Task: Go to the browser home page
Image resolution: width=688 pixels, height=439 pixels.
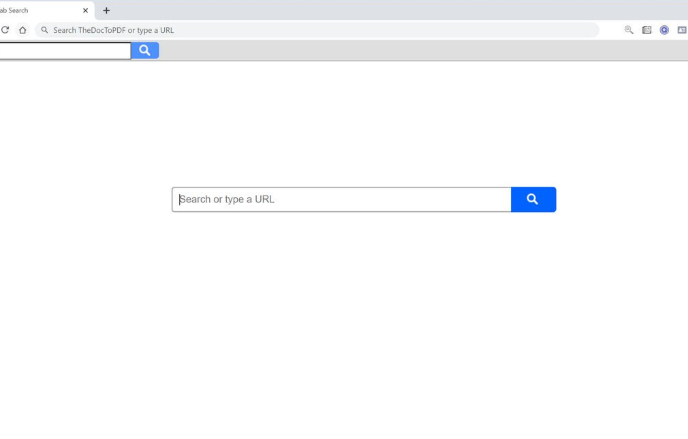Action: (x=22, y=30)
